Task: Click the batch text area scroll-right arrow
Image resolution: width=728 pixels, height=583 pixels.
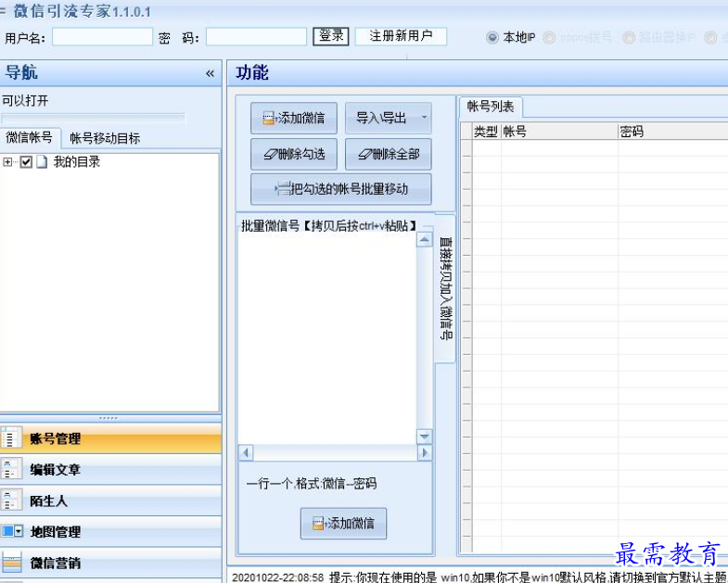Action: (424, 452)
